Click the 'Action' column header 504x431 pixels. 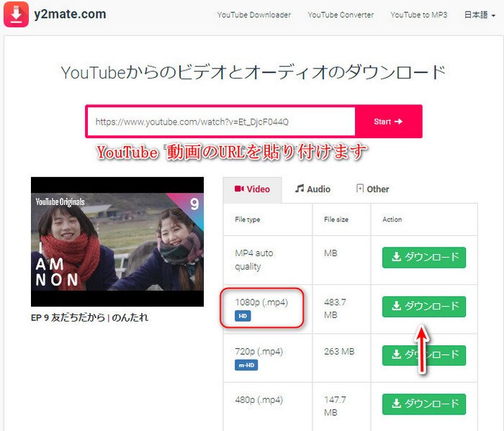pyautogui.click(x=392, y=219)
